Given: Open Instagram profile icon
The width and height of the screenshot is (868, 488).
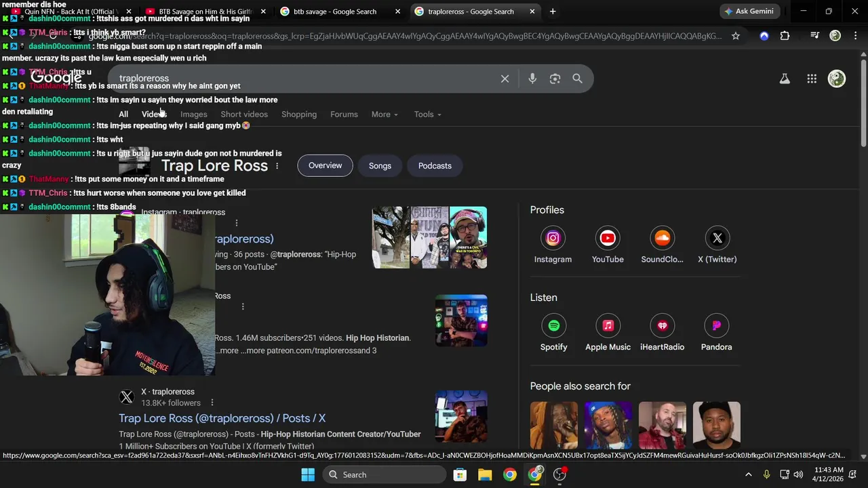Looking at the screenshot, I should coord(553,238).
